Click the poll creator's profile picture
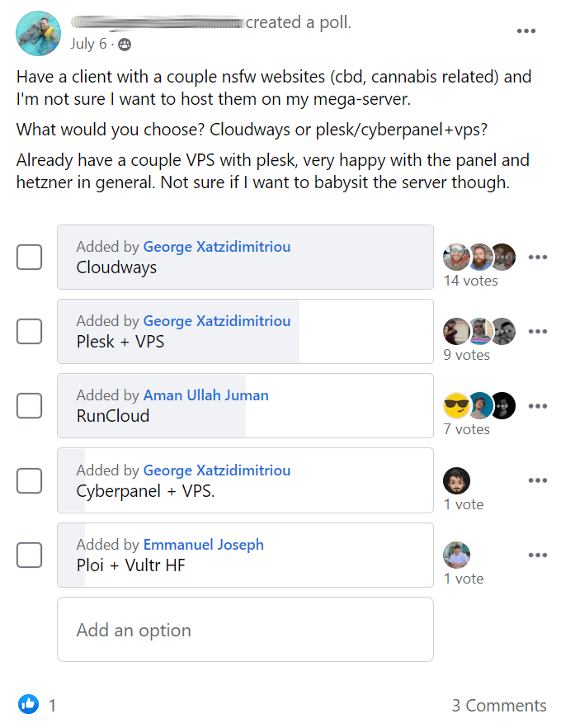This screenshot has width=561, height=728. point(38,33)
